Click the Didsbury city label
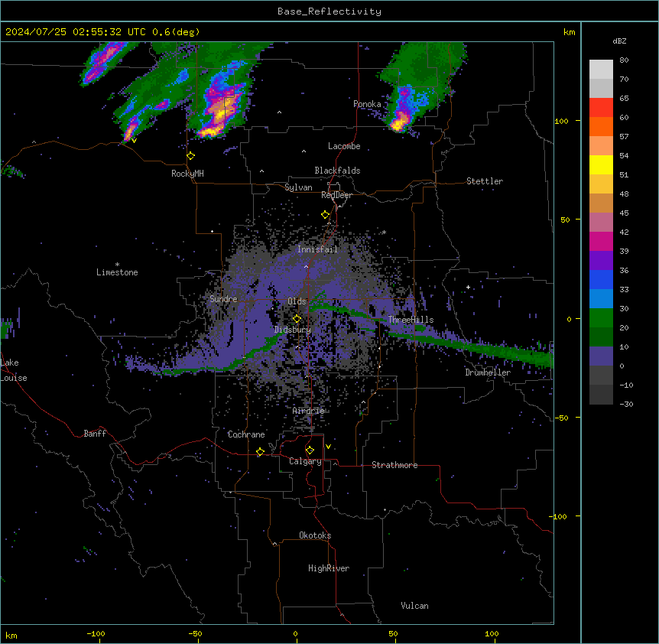Viewport: 659px width, 644px height. (293, 330)
